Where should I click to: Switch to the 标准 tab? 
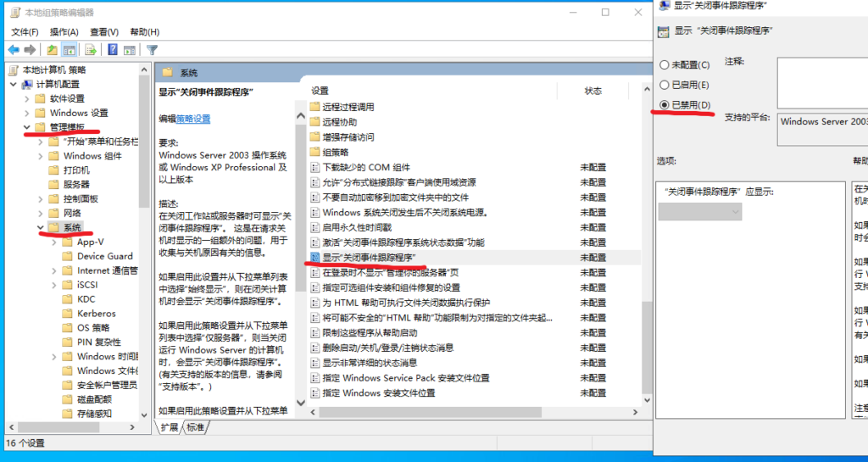click(196, 426)
